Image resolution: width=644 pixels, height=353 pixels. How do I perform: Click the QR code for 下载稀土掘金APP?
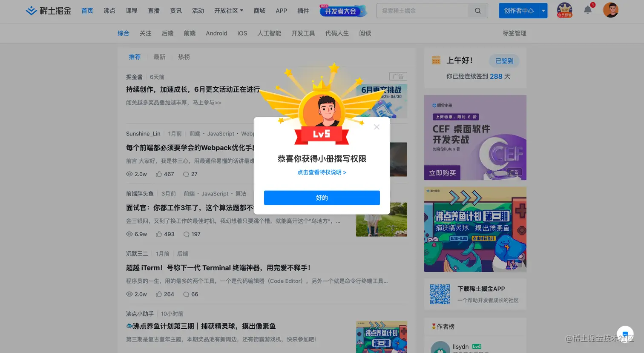tap(440, 294)
